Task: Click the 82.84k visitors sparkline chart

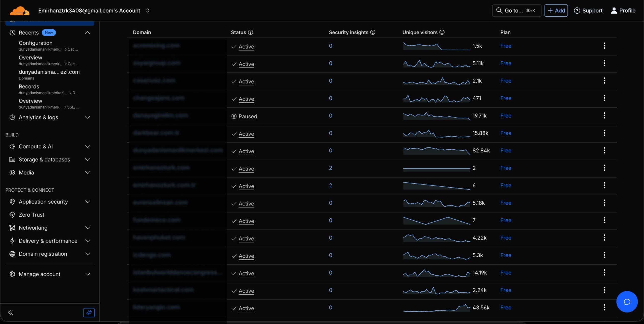Action: point(436,150)
